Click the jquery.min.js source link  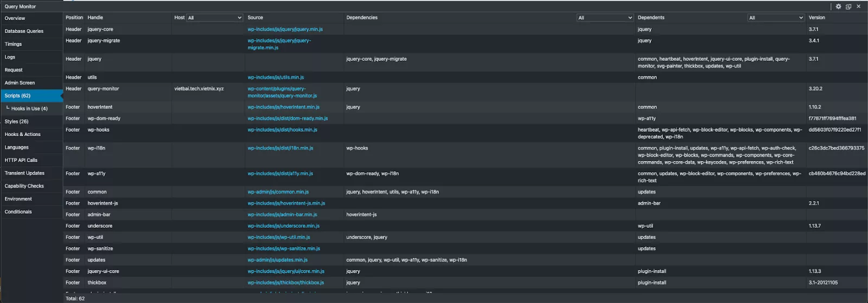click(x=285, y=29)
